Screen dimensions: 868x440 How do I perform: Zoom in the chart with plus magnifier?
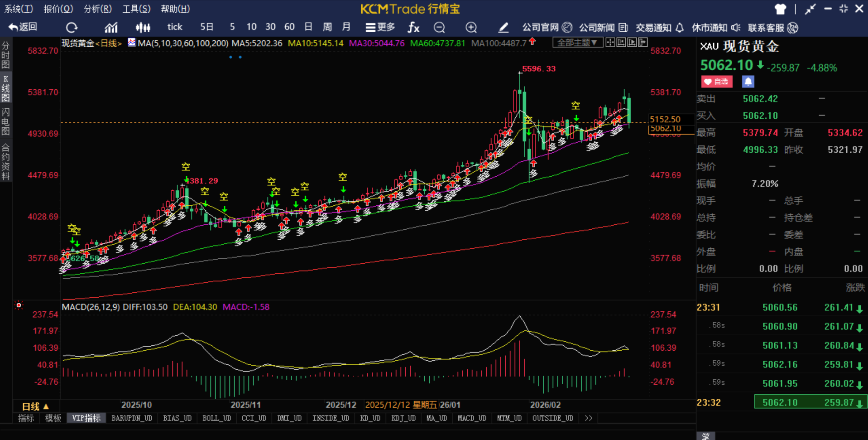coord(471,28)
